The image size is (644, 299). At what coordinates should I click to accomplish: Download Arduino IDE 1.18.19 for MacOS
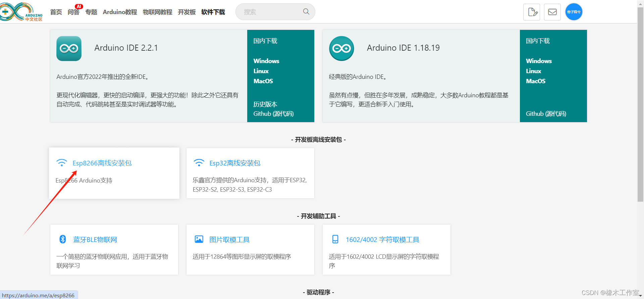click(536, 81)
